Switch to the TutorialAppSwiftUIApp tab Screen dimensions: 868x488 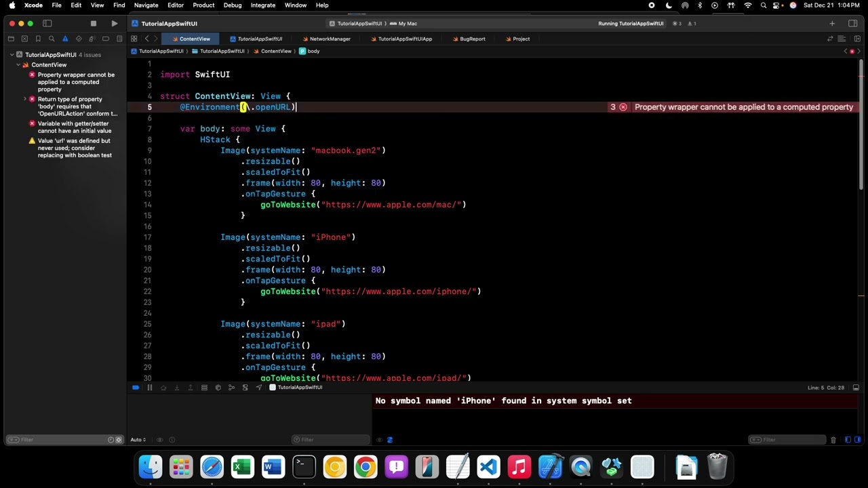pyautogui.click(x=401, y=39)
